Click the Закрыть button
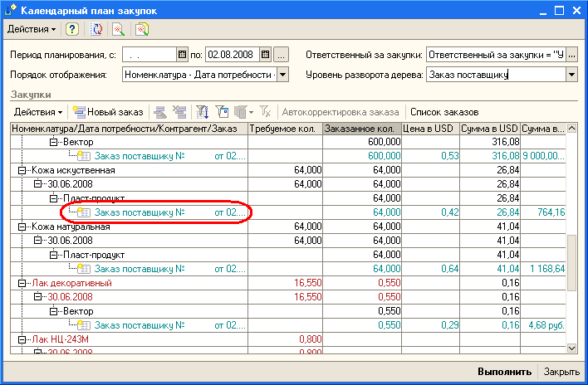 (x=561, y=372)
